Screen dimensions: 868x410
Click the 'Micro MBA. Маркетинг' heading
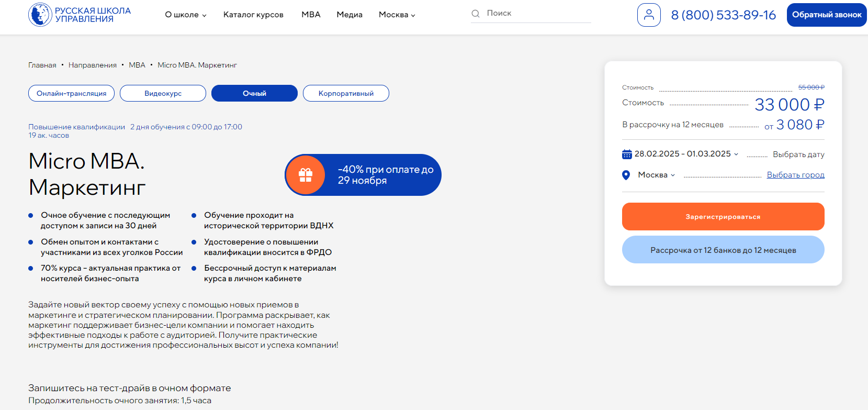[87, 174]
